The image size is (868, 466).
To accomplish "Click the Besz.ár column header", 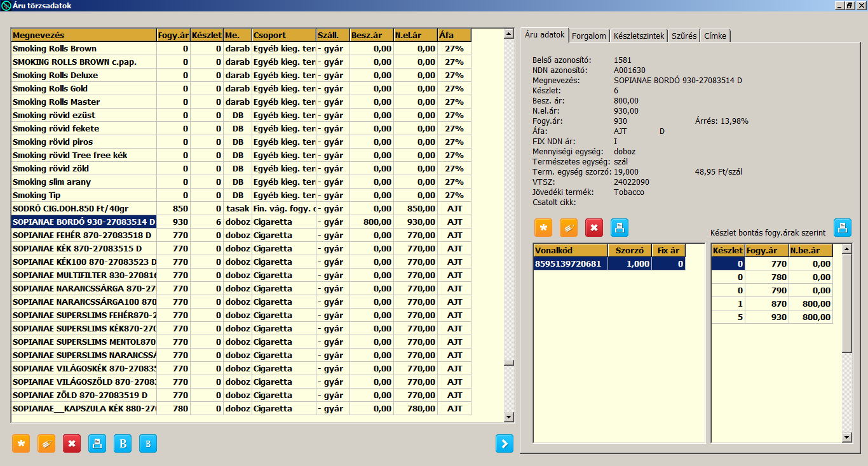I will (x=372, y=36).
